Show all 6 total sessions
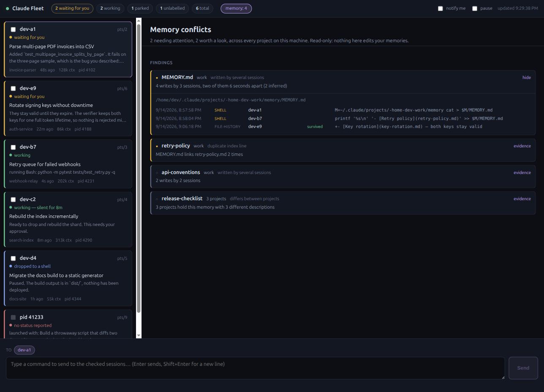Screen dimensions: 544x392 (x=202, y=8)
